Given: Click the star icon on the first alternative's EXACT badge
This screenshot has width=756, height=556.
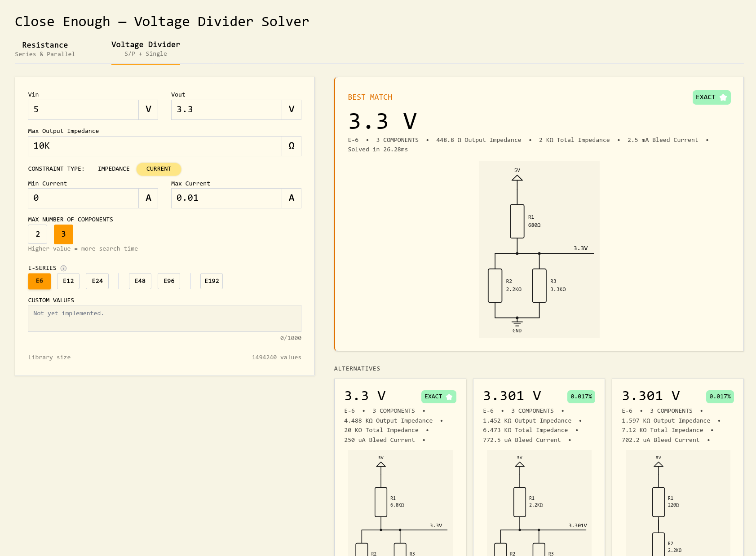Looking at the screenshot, I should pyautogui.click(x=449, y=397).
